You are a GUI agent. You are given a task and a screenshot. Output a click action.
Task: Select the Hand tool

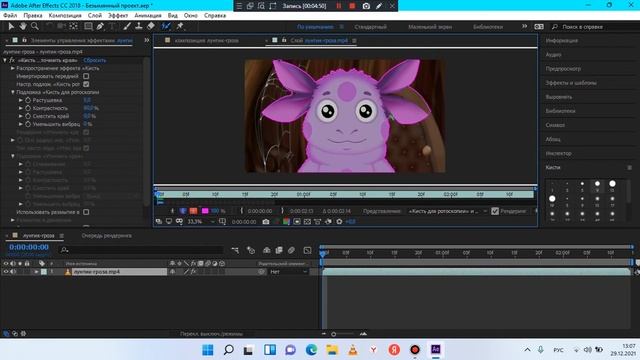pos(23,26)
